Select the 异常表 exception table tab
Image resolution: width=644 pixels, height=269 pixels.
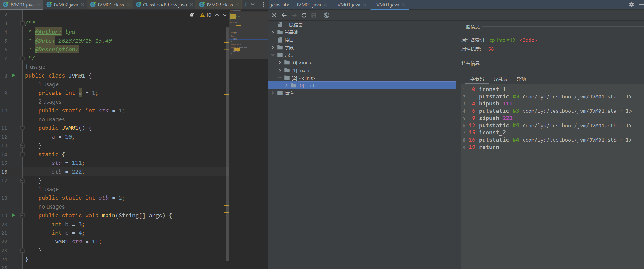500,79
